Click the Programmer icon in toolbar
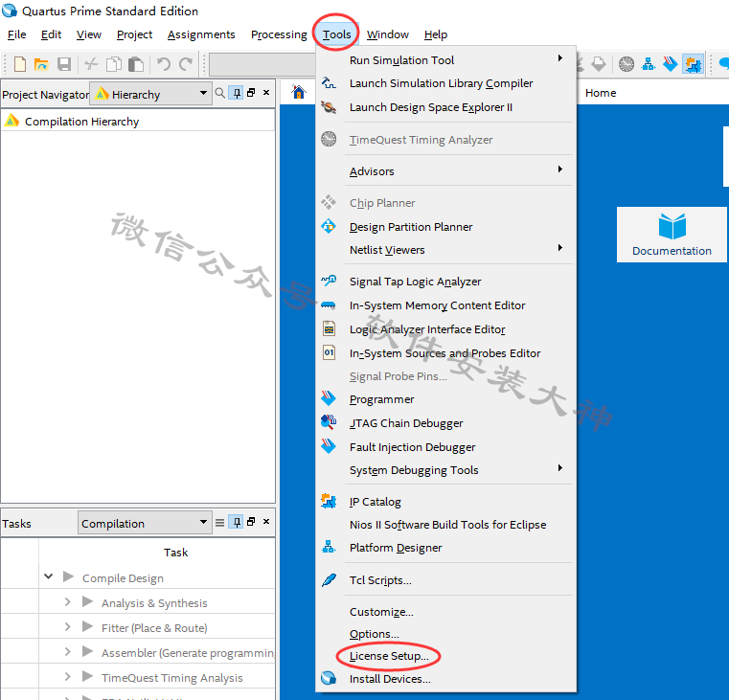 pos(670,64)
